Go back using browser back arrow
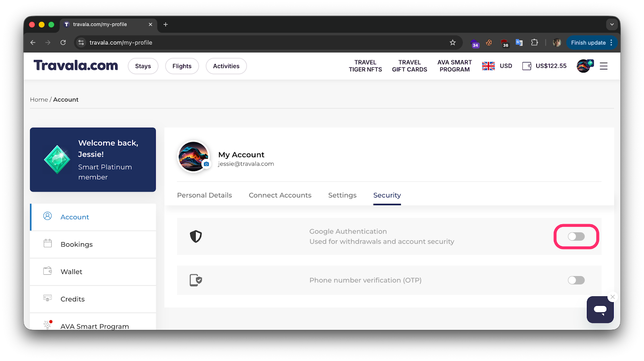 (33, 42)
